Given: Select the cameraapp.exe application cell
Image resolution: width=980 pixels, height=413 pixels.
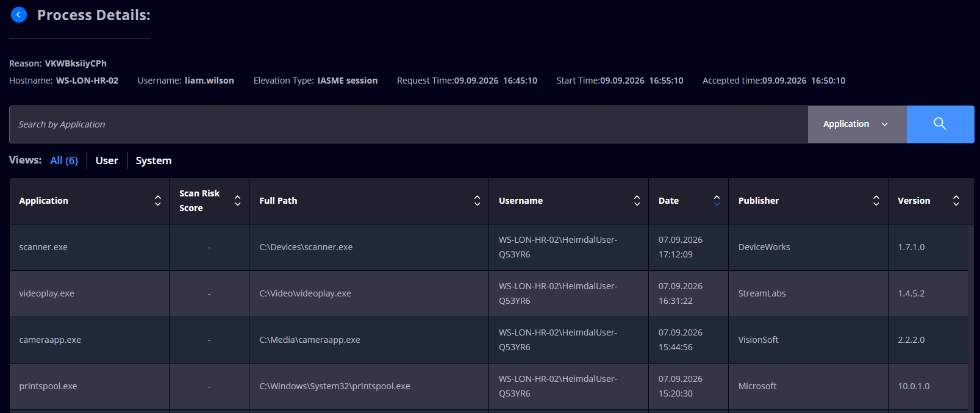Looking at the screenshot, I should pos(89,340).
